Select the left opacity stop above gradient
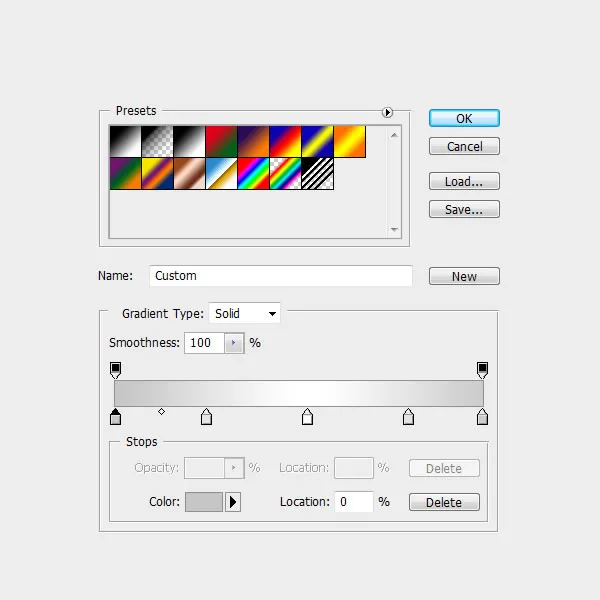Screen dimensions: 600x600 [x=116, y=370]
